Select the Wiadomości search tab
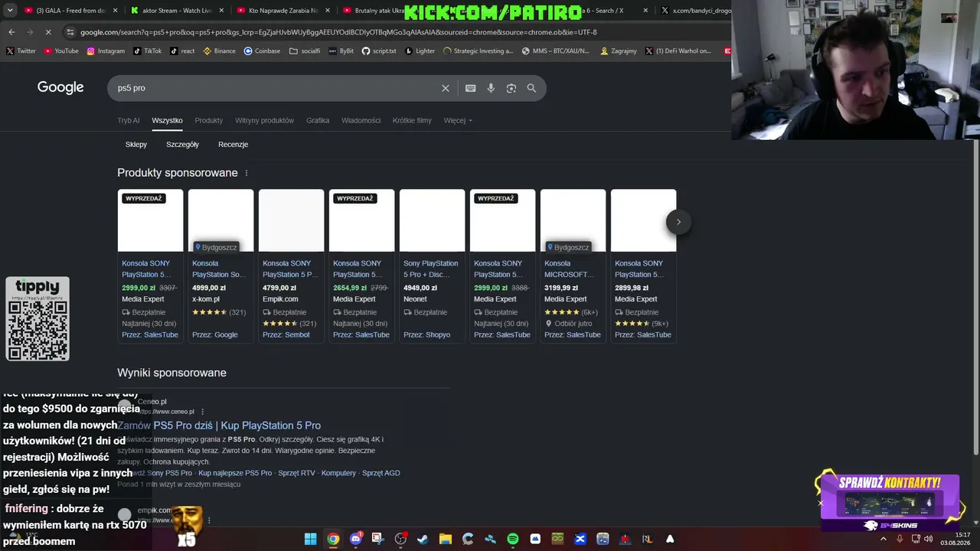This screenshot has height=551, width=980. [x=361, y=120]
